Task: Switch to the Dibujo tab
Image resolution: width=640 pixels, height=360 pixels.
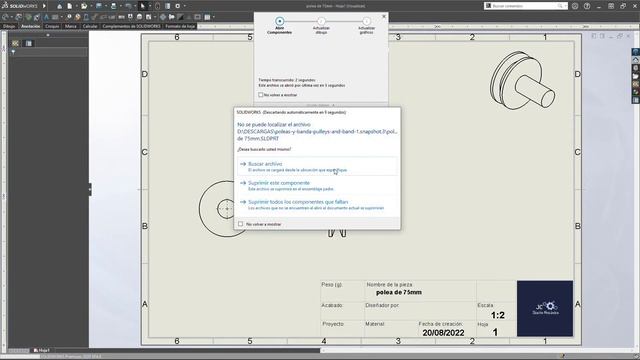Action: [x=9, y=26]
